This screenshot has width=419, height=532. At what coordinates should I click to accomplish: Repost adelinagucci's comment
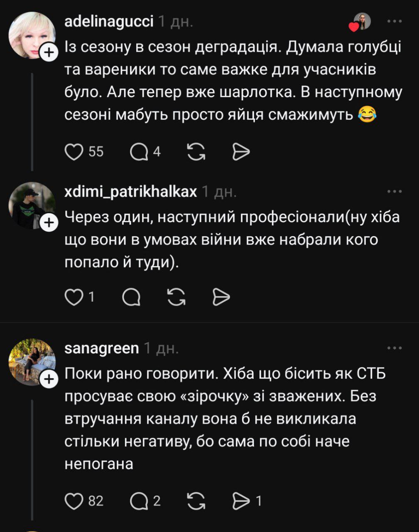pyautogui.click(x=196, y=152)
